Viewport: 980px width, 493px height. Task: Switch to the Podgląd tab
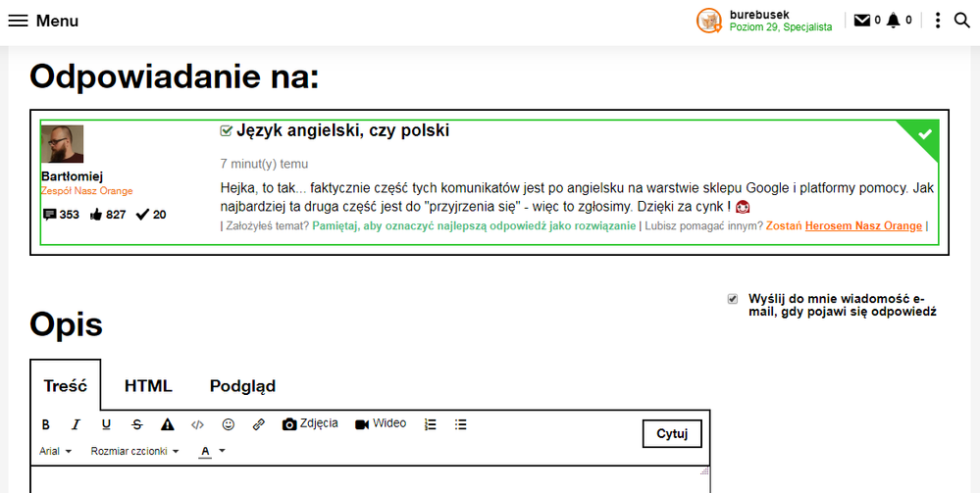[242, 386]
